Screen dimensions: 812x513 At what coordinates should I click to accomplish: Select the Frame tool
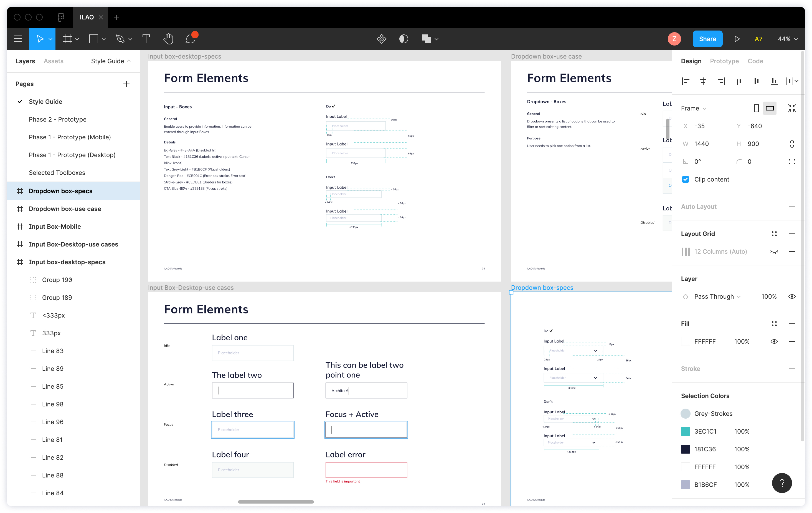pyautogui.click(x=67, y=39)
